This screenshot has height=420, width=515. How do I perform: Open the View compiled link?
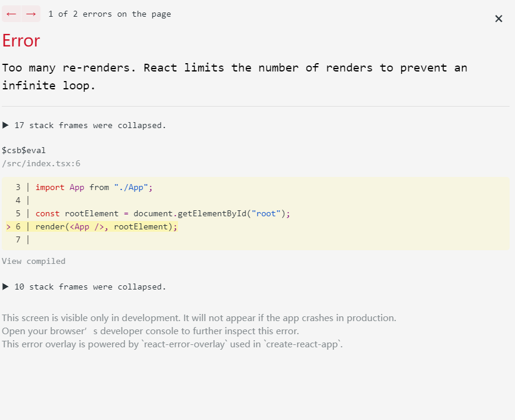[x=33, y=262]
